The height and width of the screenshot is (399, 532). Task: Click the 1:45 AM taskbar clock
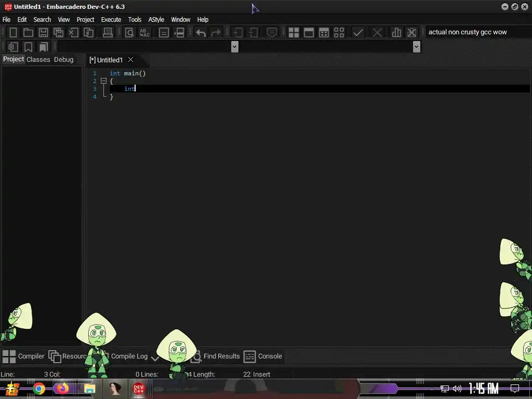coord(484,388)
